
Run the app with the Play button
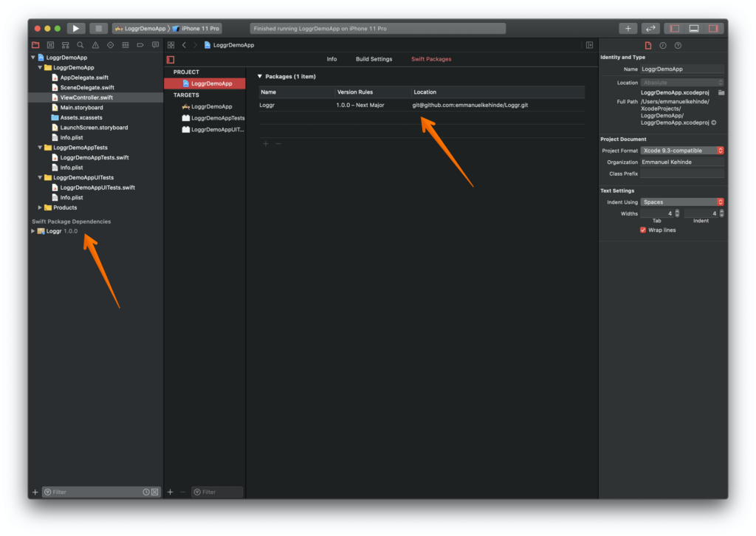(76, 29)
